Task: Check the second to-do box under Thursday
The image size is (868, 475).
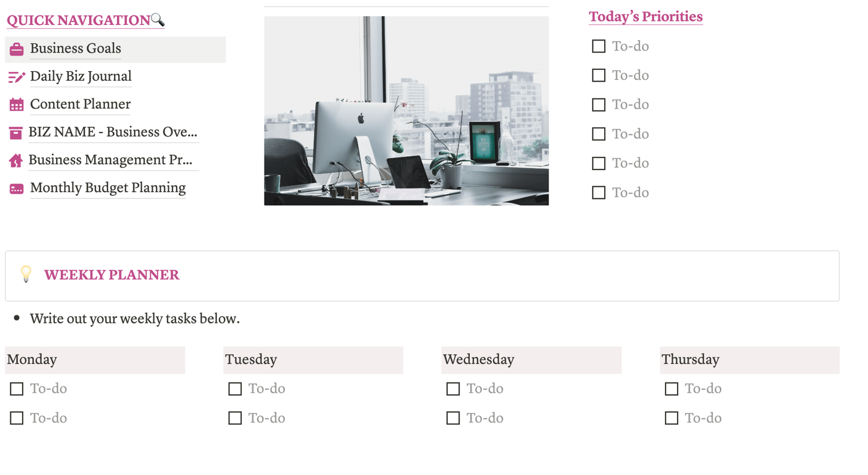Action: (x=671, y=418)
